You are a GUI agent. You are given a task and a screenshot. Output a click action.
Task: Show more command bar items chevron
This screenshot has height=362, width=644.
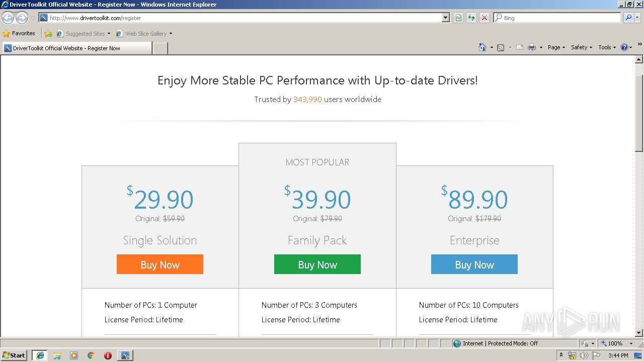point(639,45)
